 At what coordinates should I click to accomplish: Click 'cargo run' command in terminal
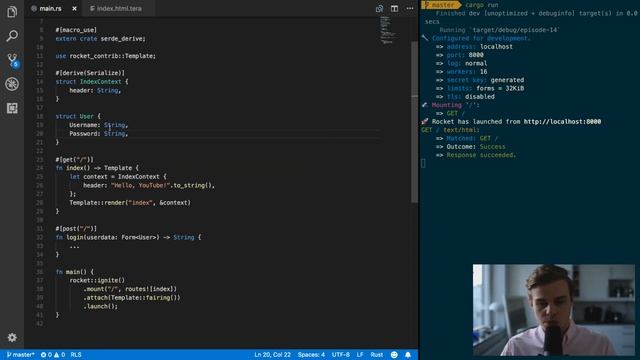pyautogui.click(x=482, y=5)
